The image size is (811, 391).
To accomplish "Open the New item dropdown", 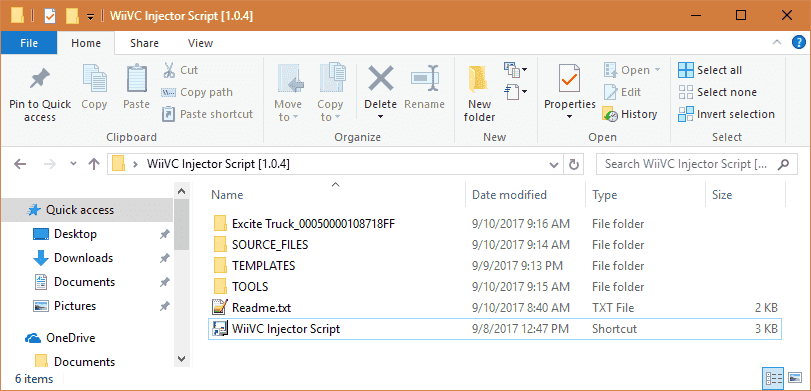I will (516, 69).
